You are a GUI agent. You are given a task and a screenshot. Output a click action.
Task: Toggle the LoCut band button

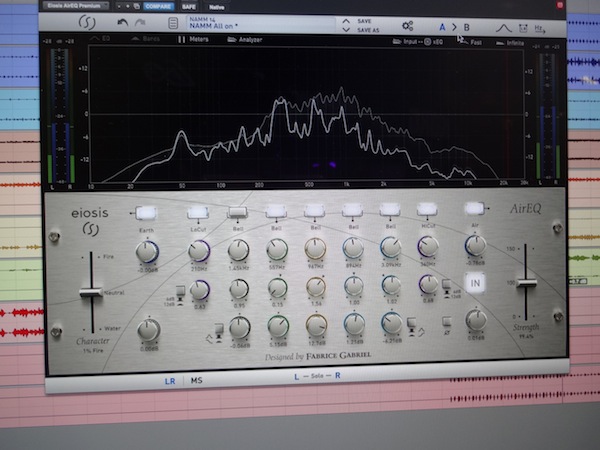point(198,212)
